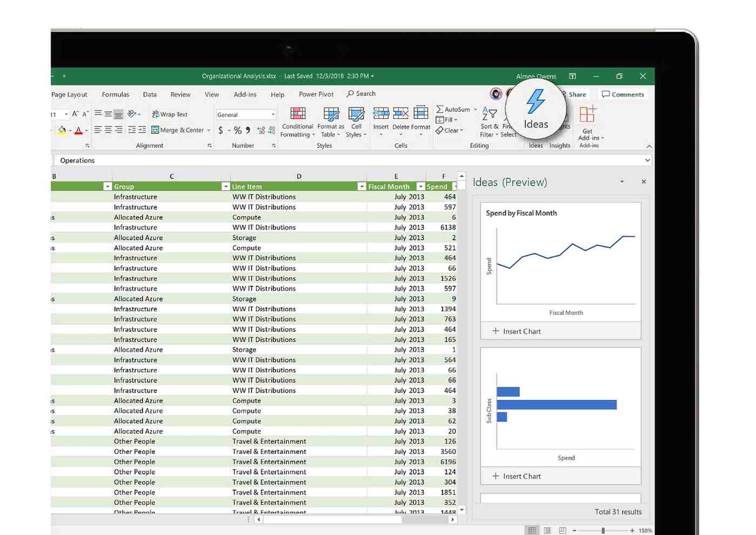The width and height of the screenshot is (756, 535).
Task: Click the Sort & Filter icon
Action: coord(489,114)
